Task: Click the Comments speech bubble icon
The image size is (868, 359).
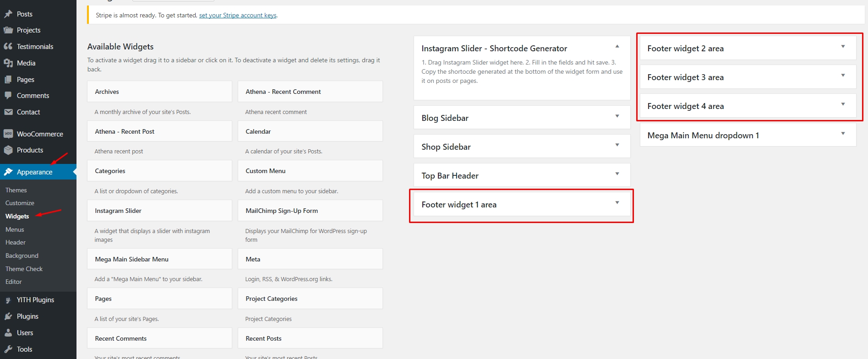Action: point(8,96)
